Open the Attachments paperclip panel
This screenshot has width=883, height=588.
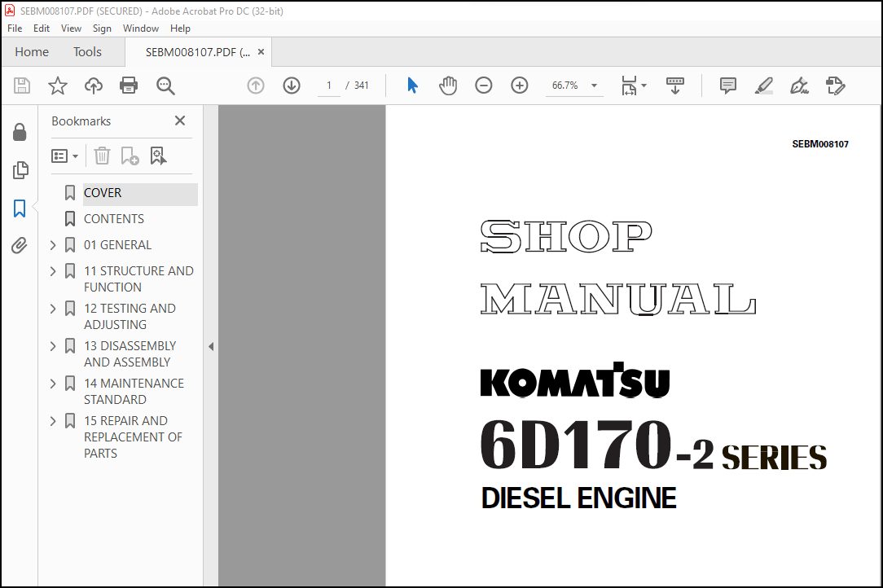tap(20, 246)
